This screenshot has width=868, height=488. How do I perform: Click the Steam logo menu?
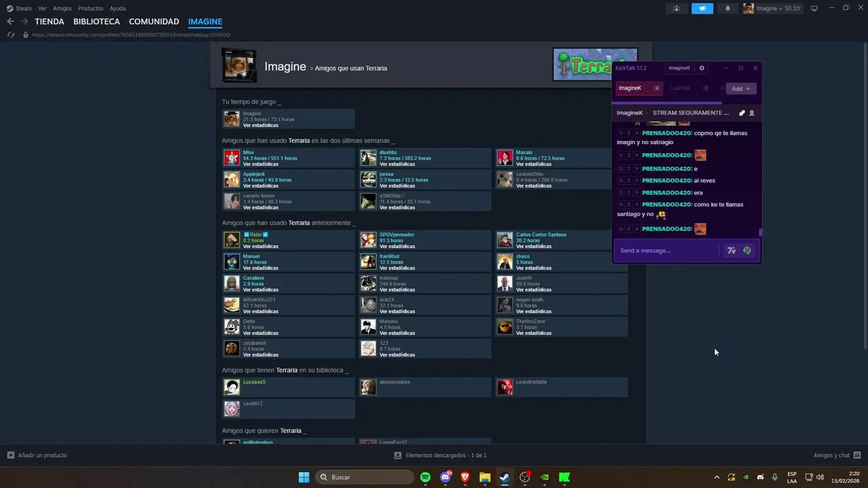click(19, 8)
